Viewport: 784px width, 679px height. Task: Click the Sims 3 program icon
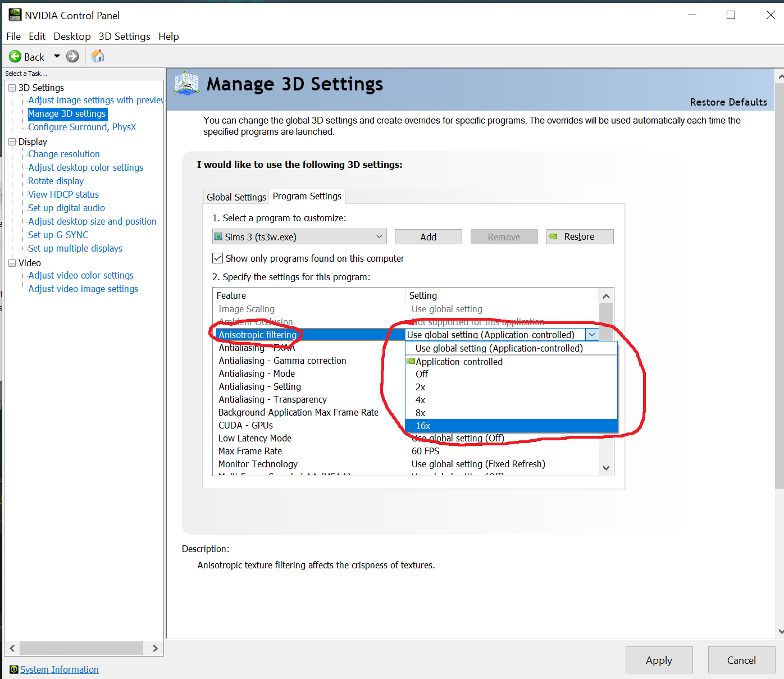(218, 237)
